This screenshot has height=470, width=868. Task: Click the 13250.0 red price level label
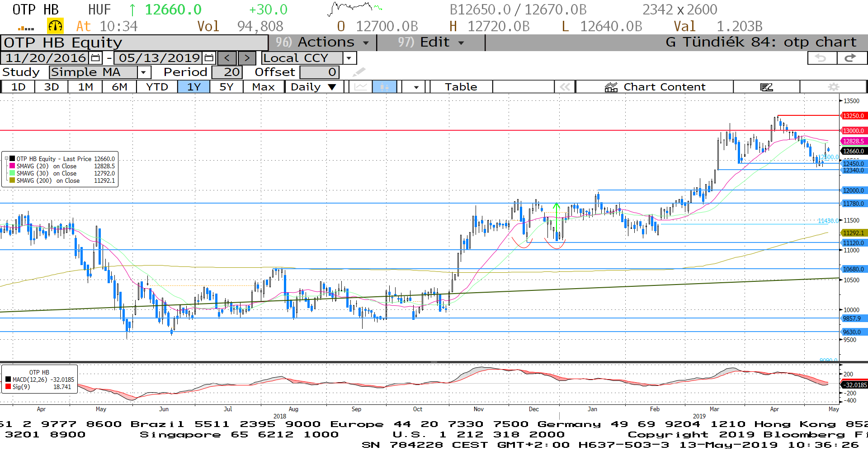pos(854,116)
